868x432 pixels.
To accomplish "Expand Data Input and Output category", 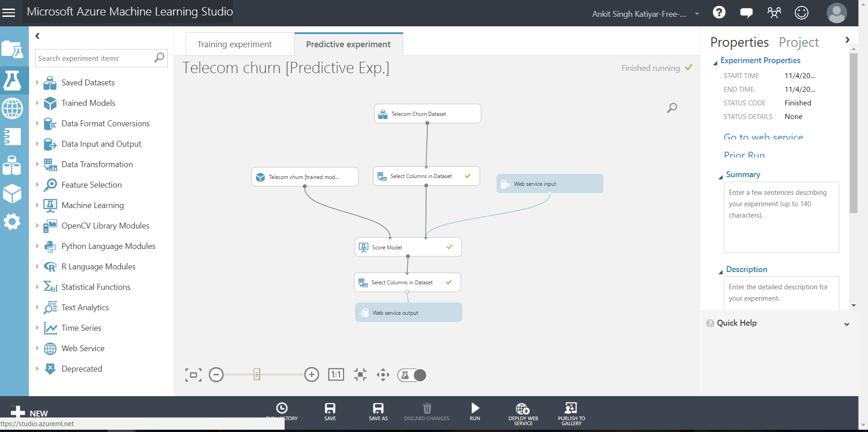I will (37, 144).
